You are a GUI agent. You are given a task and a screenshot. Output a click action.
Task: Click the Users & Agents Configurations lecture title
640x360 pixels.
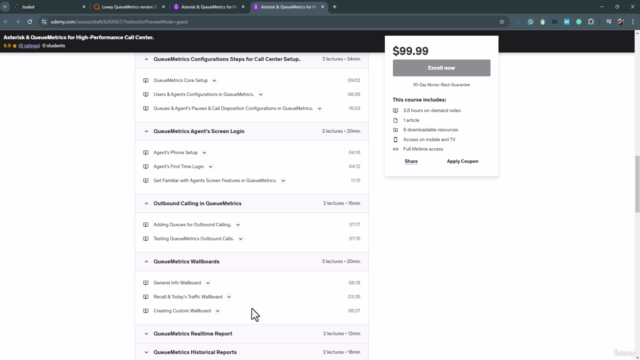(204, 94)
